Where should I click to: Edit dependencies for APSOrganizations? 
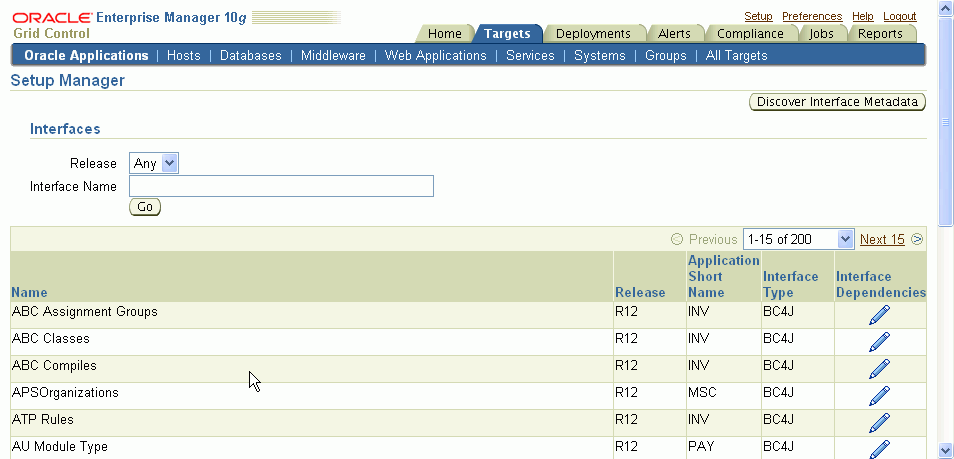point(880,396)
